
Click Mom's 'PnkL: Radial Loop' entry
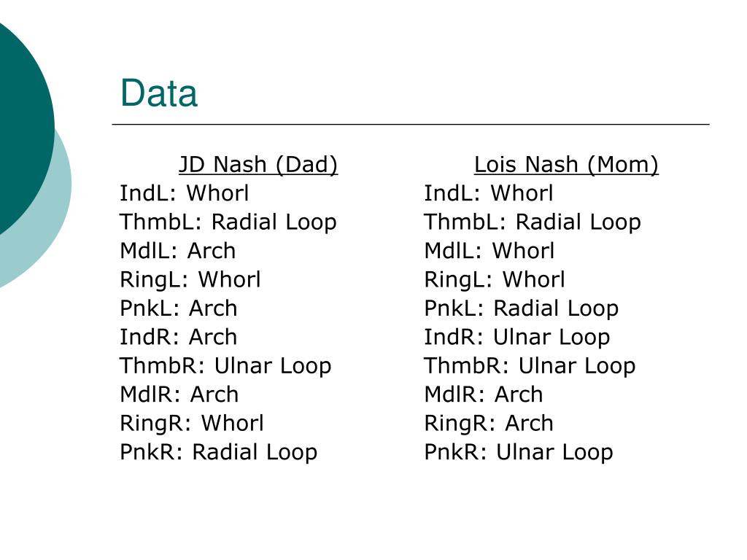[x=521, y=309]
